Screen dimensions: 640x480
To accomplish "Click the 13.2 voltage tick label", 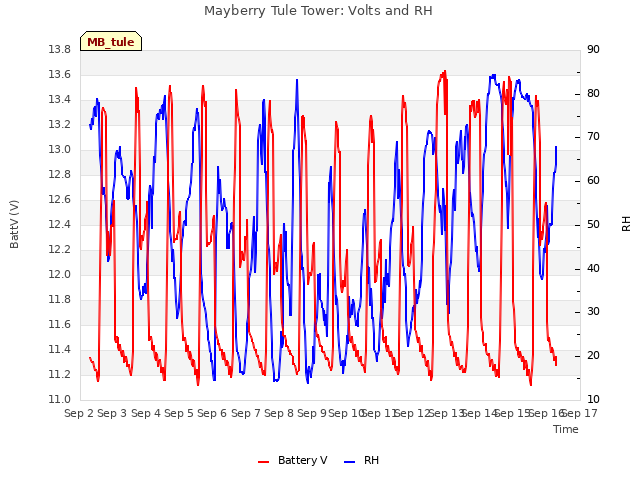I will (59, 124).
